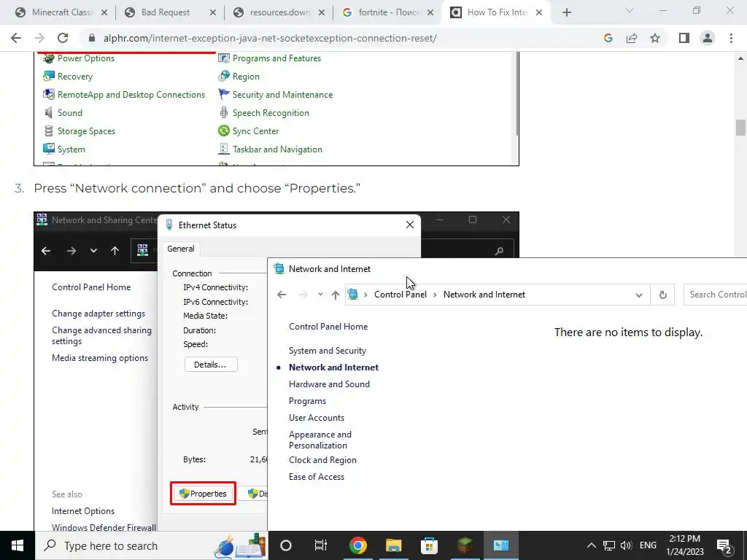Image resolution: width=747 pixels, height=560 pixels.
Task: Open Hardware and Sound category
Action: click(329, 384)
